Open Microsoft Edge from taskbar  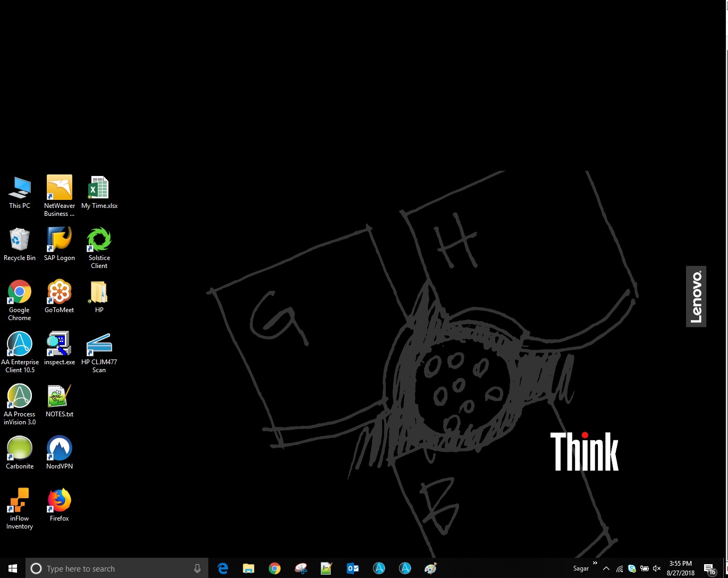pyautogui.click(x=223, y=568)
